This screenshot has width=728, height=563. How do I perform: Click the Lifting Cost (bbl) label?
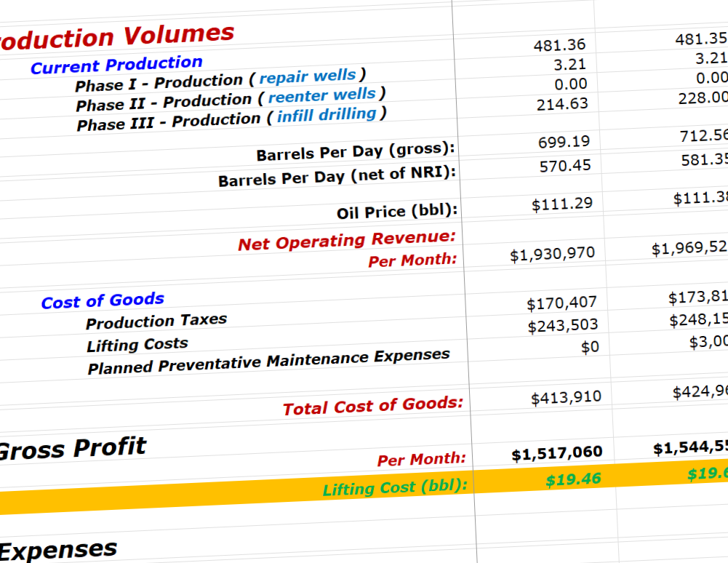click(x=395, y=487)
